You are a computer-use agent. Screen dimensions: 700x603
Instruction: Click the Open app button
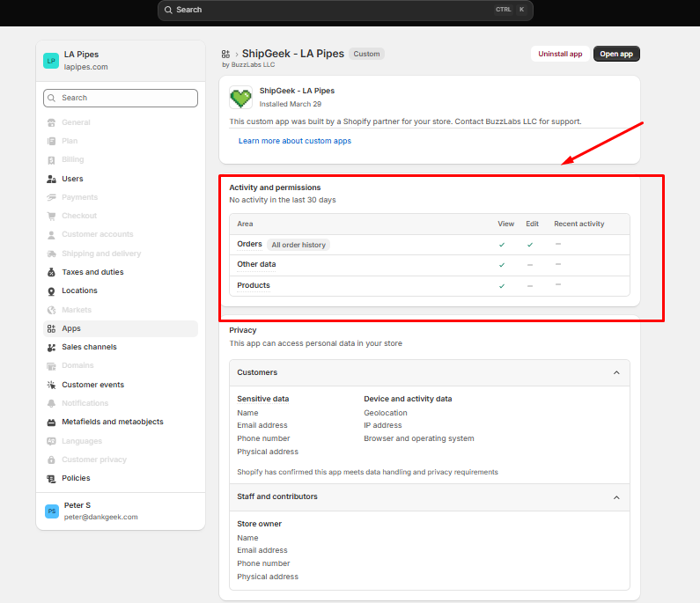[x=616, y=54]
